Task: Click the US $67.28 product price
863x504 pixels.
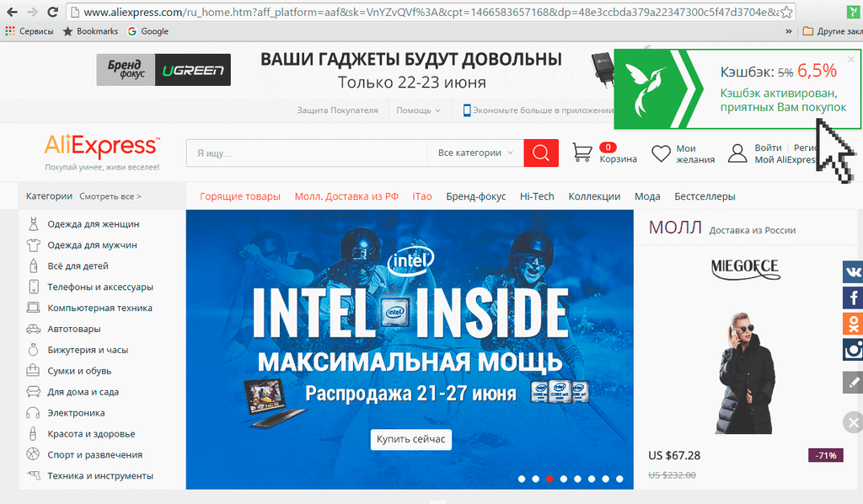Action: (674, 456)
